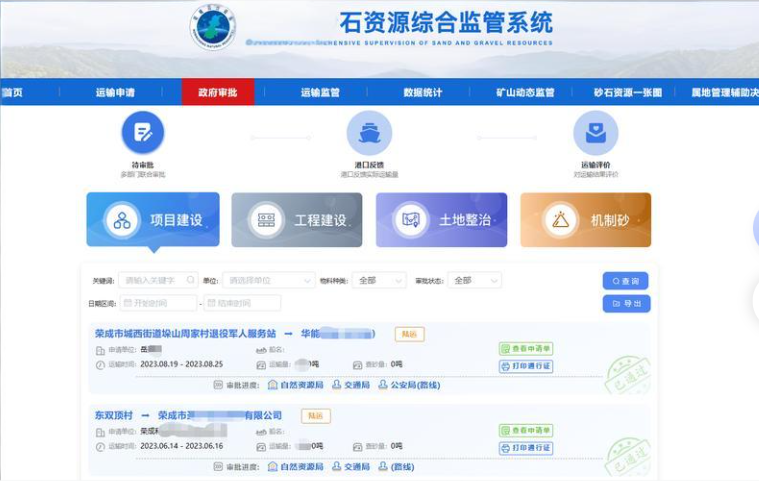Select the 机制砂 category card
The width and height of the screenshot is (759, 495).
click(586, 220)
